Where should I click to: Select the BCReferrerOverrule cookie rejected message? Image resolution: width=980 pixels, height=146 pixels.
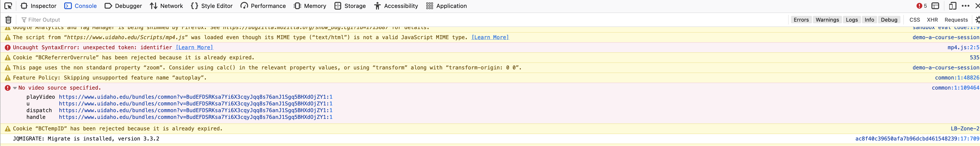tap(133, 58)
